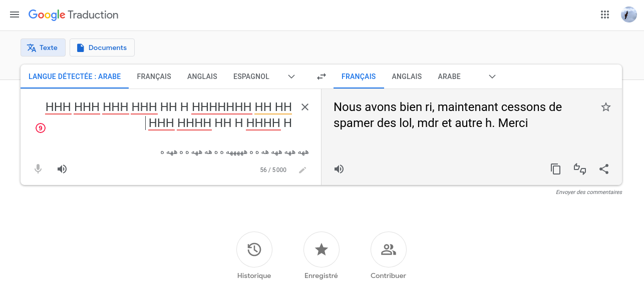The width and height of the screenshot is (644, 291).
Task: Select ANGLAIS as source language
Action: tap(202, 76)
